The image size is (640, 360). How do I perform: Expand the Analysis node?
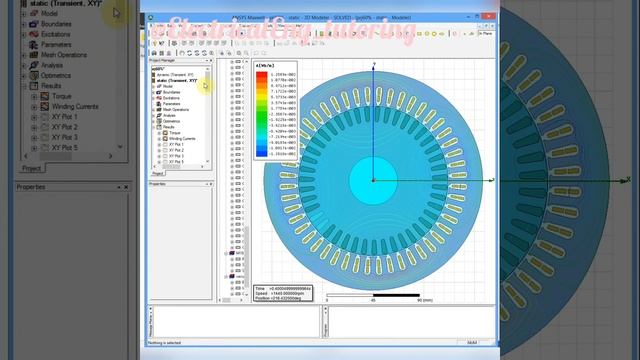[x=154, y=116]
